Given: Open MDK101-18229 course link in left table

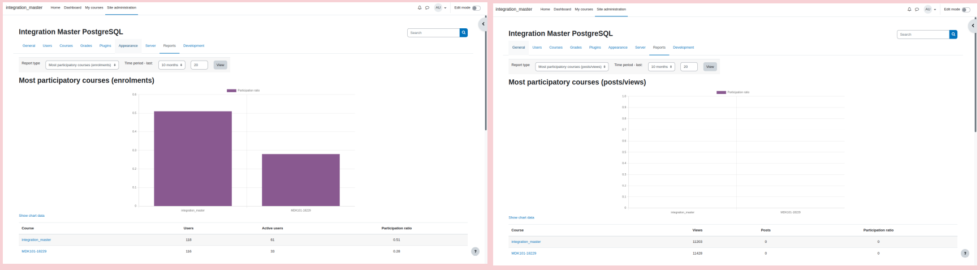Looking at the screenshot, I should (x=34, y=251).
